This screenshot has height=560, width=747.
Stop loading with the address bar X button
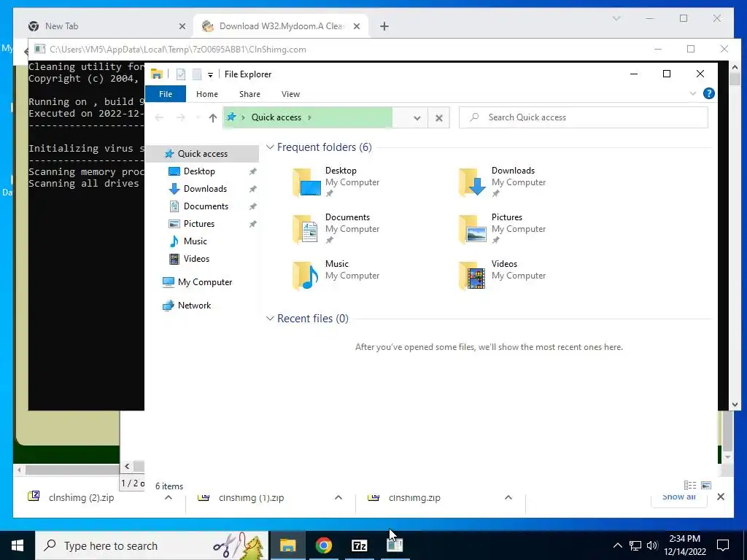pyautogui.click(x=438, y=117)
